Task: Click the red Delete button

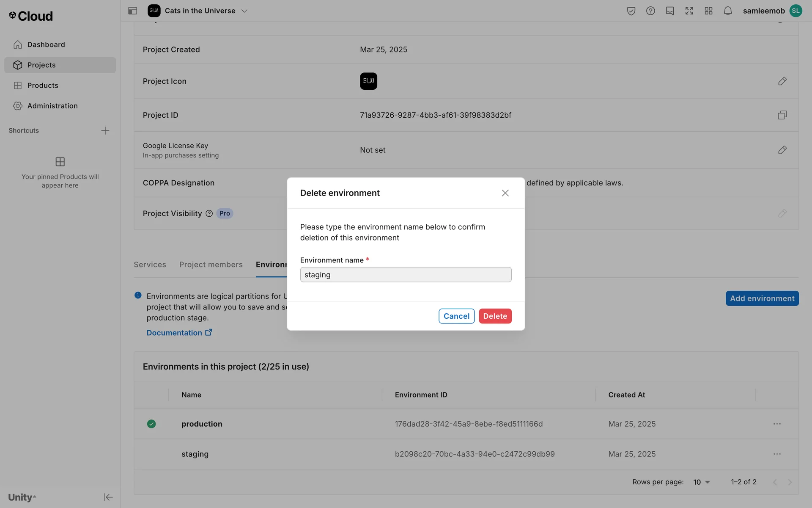Action: (495, 316)
